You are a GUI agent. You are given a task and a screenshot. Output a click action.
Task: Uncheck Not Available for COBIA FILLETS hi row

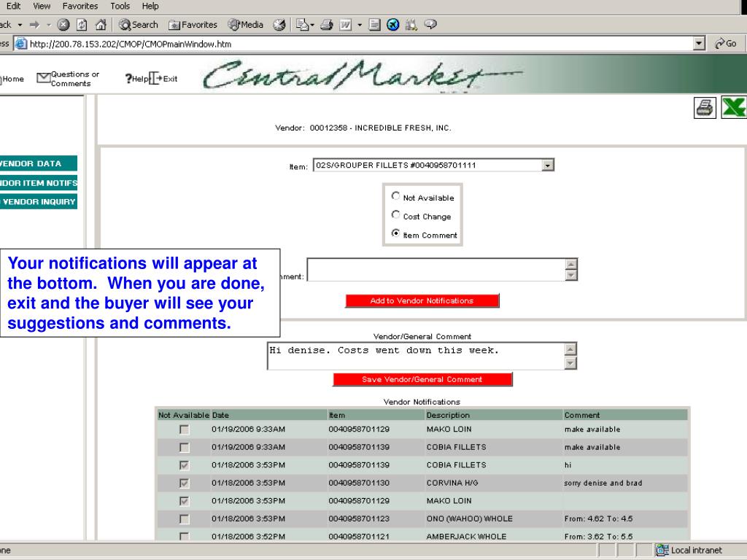tap(184, 465)
